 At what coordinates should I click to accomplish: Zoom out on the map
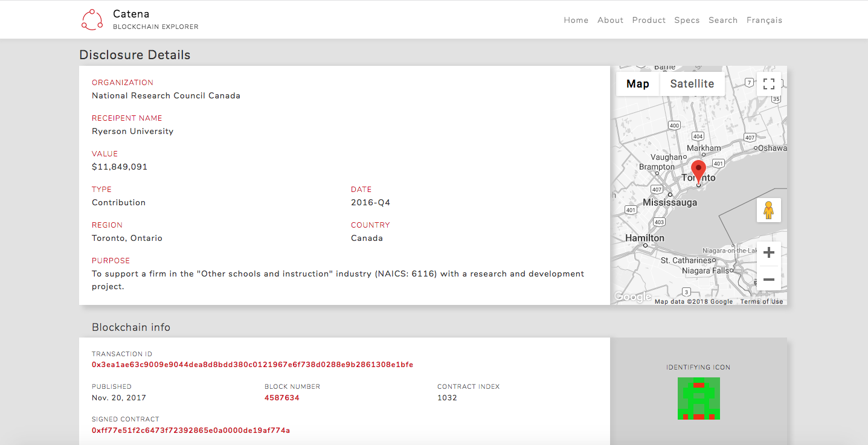(769, 280)
